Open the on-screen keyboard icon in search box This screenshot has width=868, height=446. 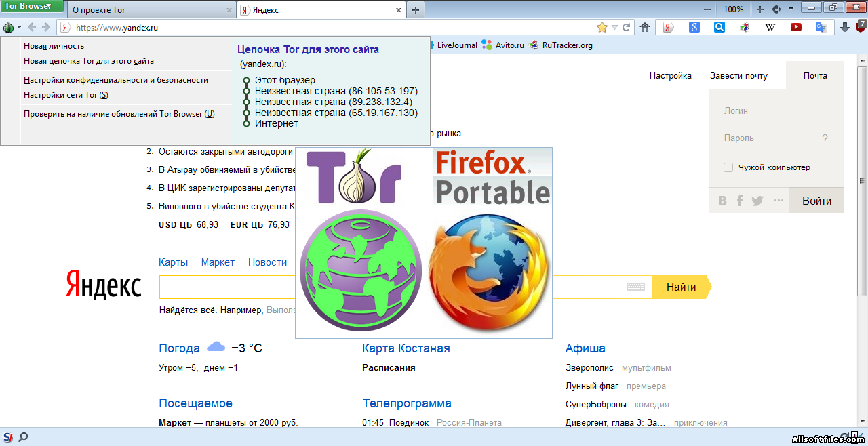point(635,287)
